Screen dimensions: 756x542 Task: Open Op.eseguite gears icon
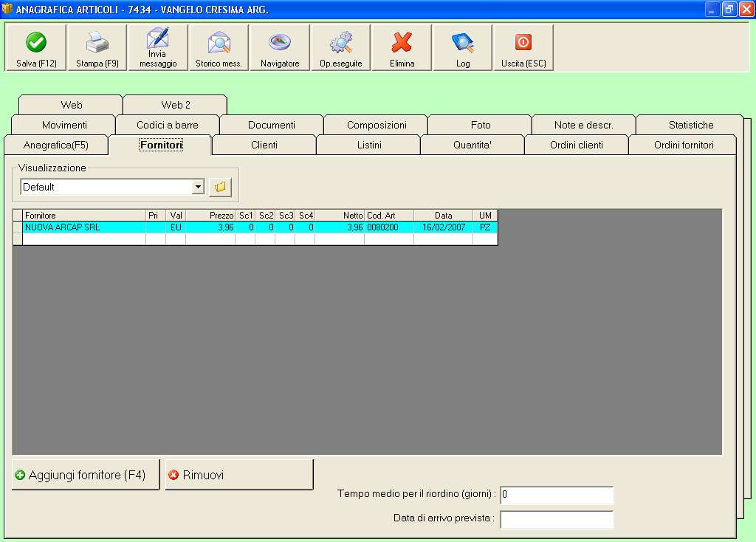click(x=341, y=42)
